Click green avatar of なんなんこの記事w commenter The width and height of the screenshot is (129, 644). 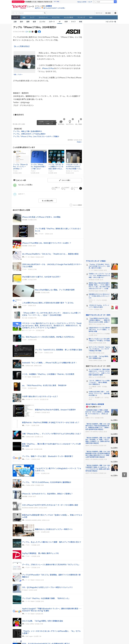click(x=15, y=185)
